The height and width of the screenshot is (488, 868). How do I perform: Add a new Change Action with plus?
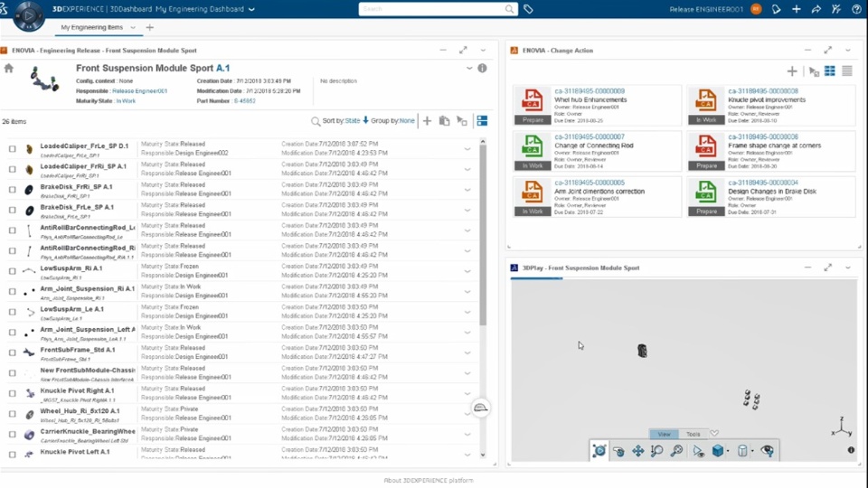pyautogui.click(x=792, y=70)
